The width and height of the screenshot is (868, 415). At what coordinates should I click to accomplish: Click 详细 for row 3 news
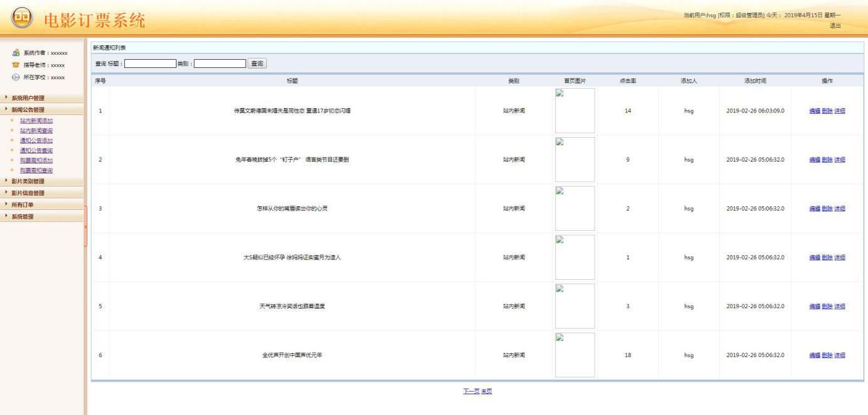839,209
